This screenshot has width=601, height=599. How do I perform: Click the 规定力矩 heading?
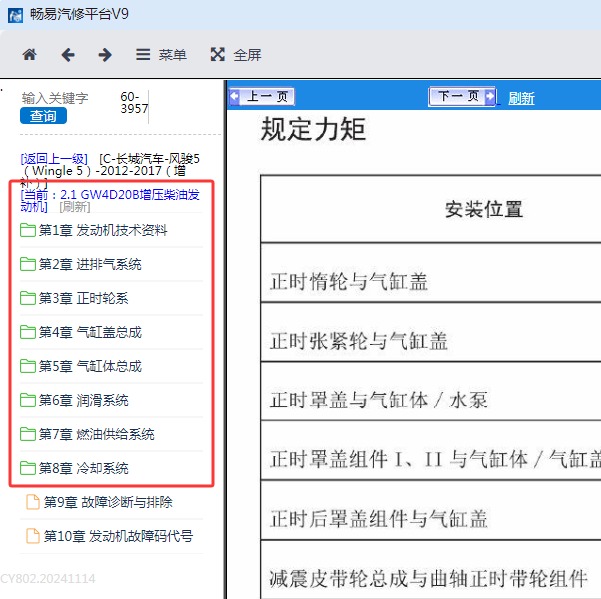[313, 129]
